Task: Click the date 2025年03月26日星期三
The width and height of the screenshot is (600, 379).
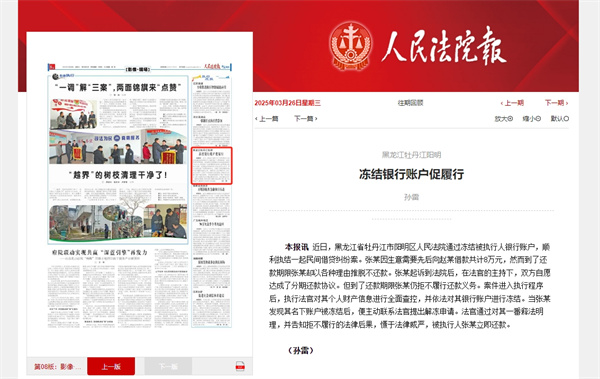Action: (288, 103)
